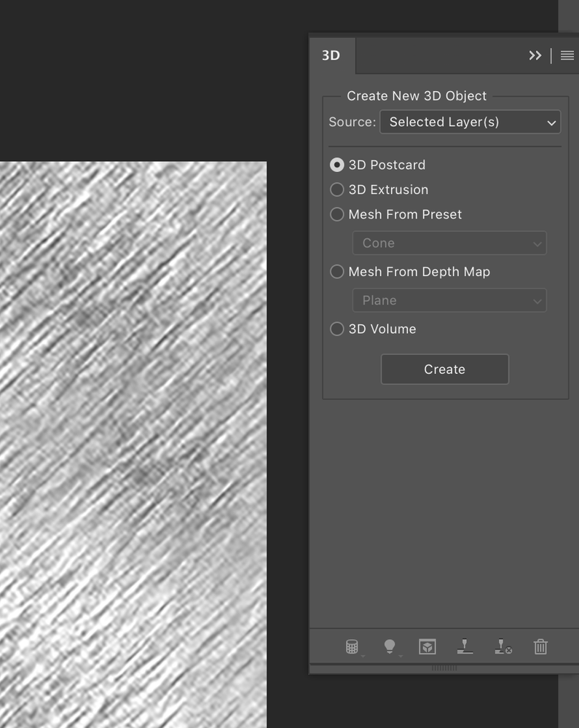Image resolution: width=579 pixels, height=728 pixels.
Task: Open the Cone mesh preset dropdown
Action: [x=449, y=243]
